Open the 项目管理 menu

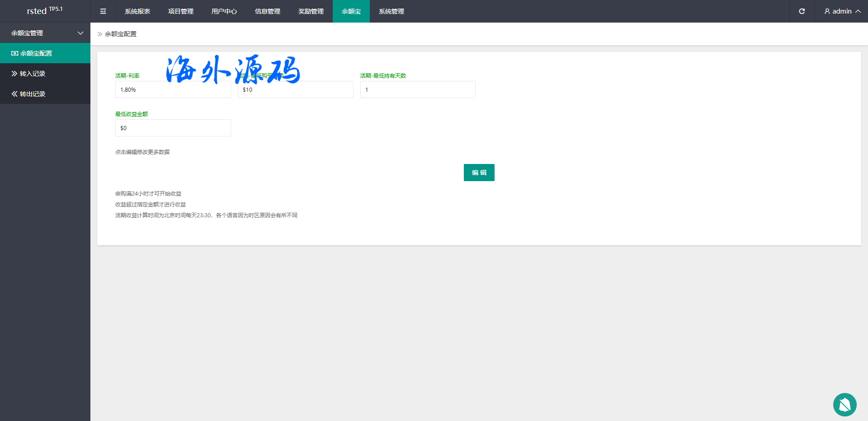(x=181, y=11)
